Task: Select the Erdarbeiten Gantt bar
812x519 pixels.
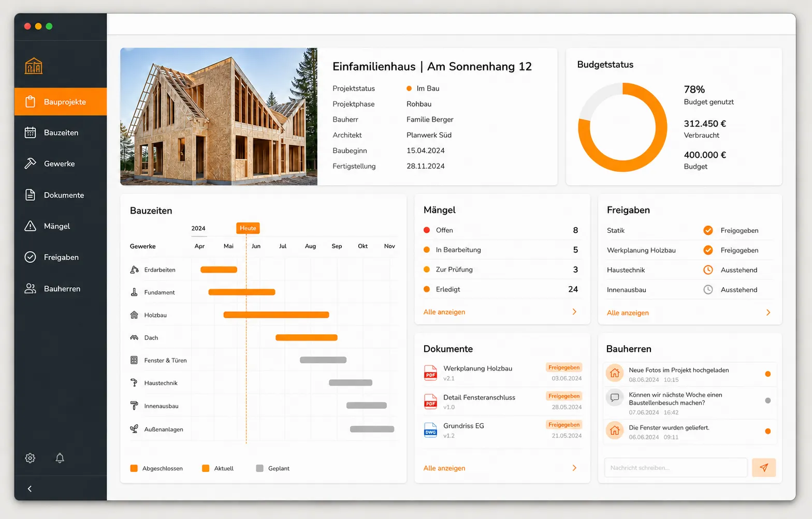Action: tap(219, 270)
